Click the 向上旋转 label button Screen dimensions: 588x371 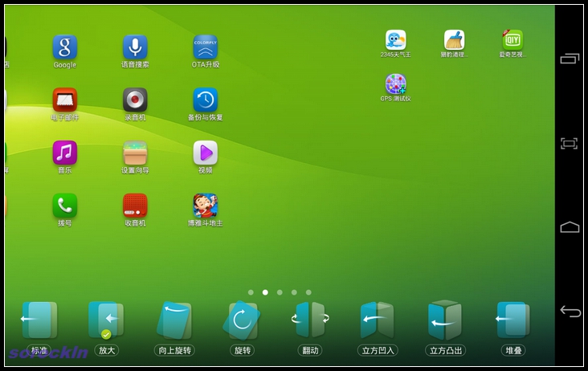174,350
